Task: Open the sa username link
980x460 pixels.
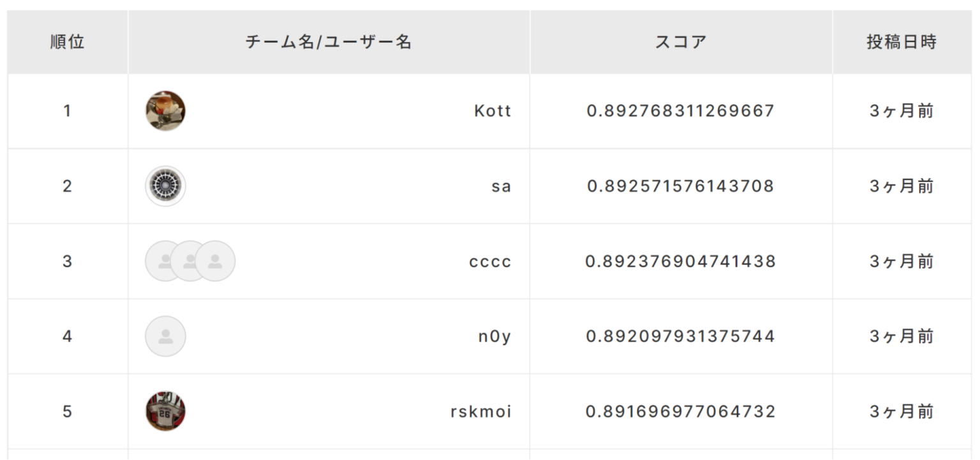Action: click(501, 186)
